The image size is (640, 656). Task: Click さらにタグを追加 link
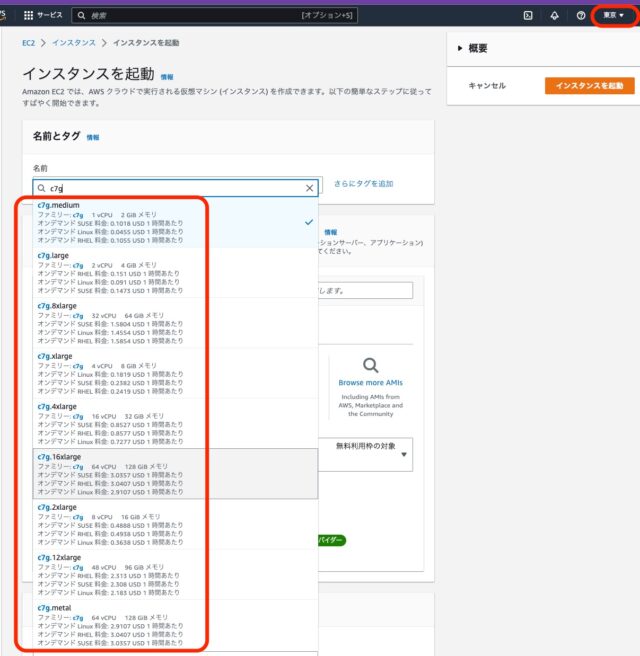pyautogui.click(x=363, y=184)
